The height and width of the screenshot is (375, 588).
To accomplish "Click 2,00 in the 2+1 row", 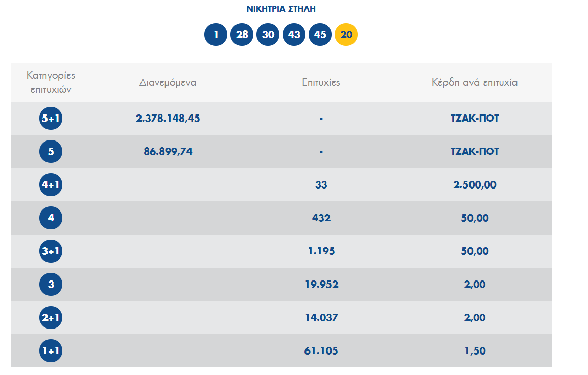I will [475, 317].
